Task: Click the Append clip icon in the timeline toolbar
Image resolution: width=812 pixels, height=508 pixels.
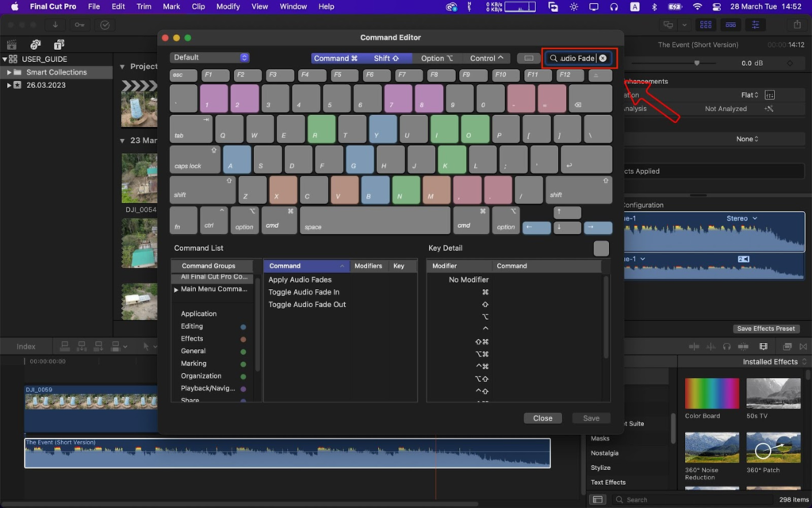Action: (x=98, y=346)
